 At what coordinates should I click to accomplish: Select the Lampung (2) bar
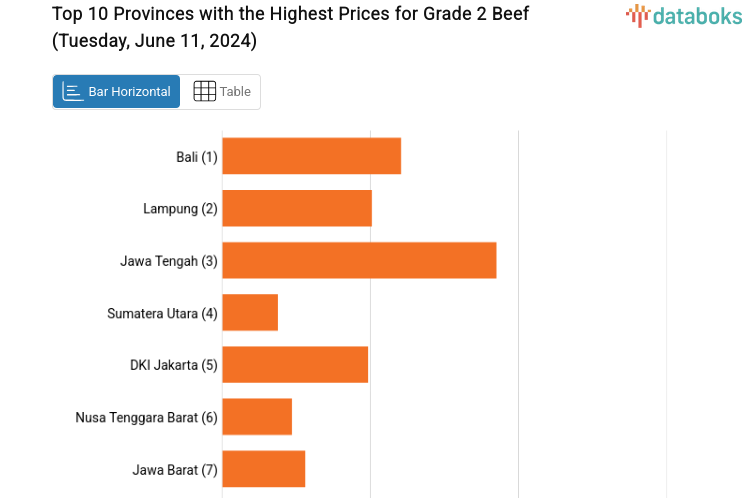coord(297,208)
